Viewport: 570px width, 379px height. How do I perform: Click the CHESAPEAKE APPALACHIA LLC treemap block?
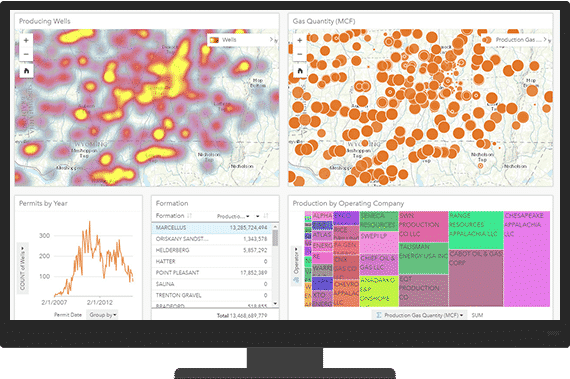[x=527, y=259]
